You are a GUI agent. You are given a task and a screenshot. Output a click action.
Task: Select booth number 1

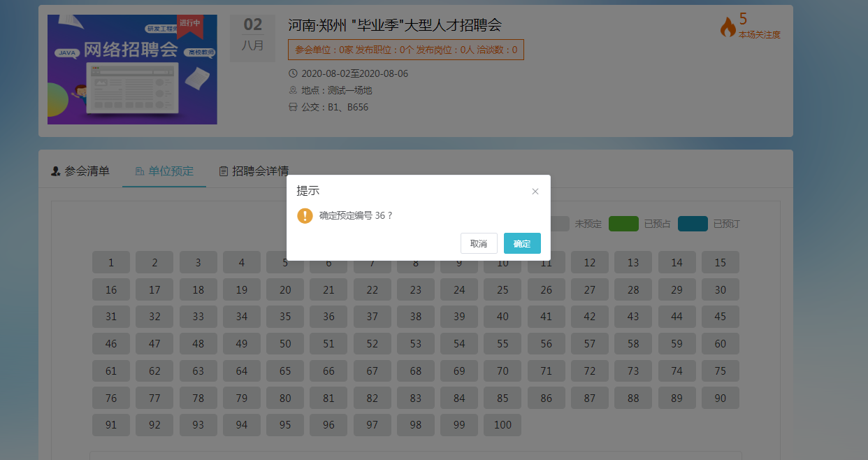(111, 263)
